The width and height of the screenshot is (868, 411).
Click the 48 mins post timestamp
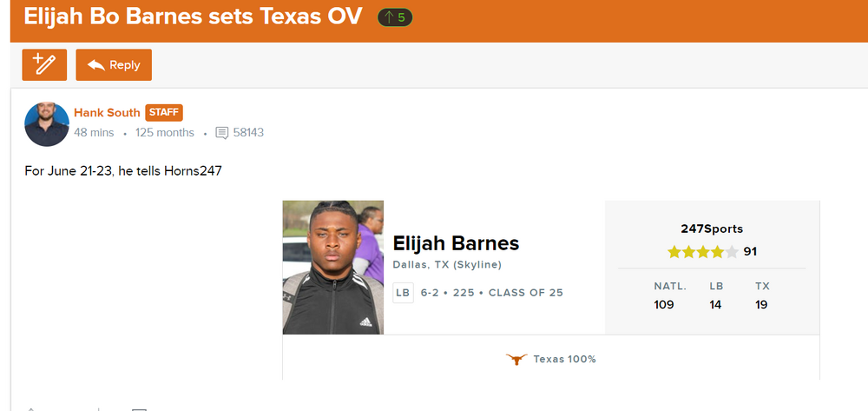coord(95,133)
